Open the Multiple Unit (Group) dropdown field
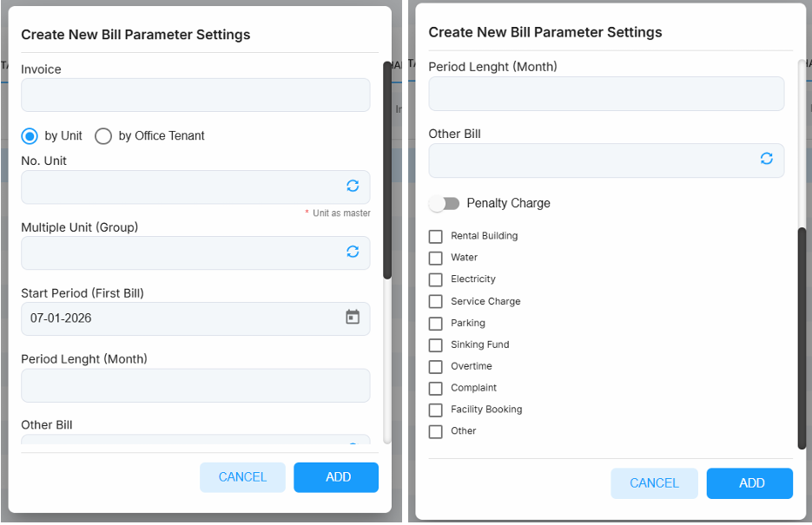812x525 pixels. (195, 253)
